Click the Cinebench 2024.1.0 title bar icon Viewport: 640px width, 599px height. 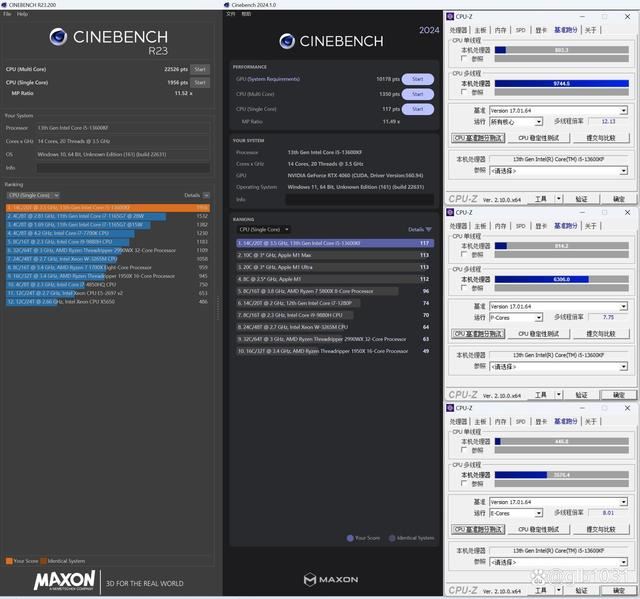(227, 5)
